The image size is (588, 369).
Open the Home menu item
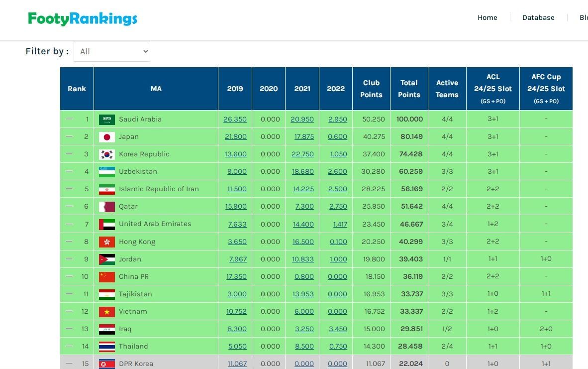coord(487,17)
